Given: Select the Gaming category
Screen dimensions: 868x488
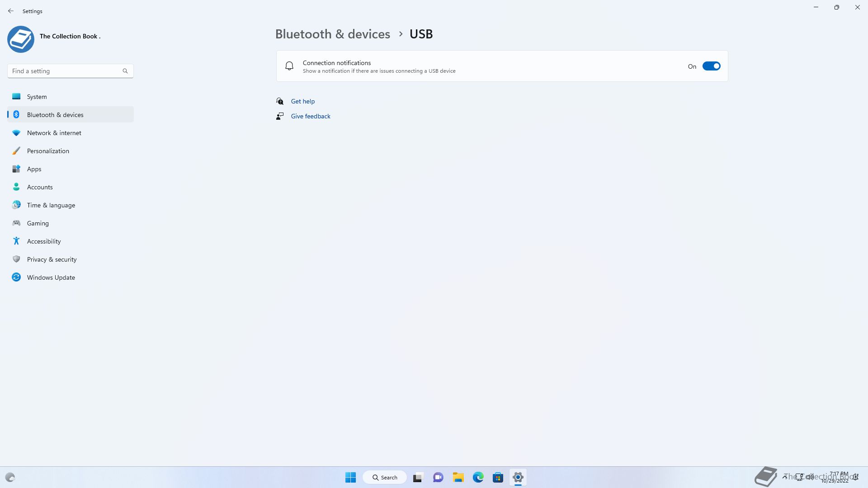Looking at the screenshot, I should tap(38, 223).
